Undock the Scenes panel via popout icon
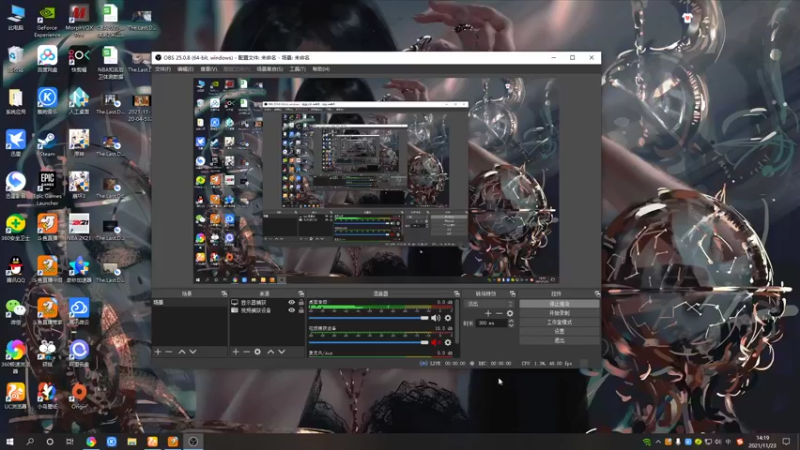800x450 pixels. (x=224, y=294)
